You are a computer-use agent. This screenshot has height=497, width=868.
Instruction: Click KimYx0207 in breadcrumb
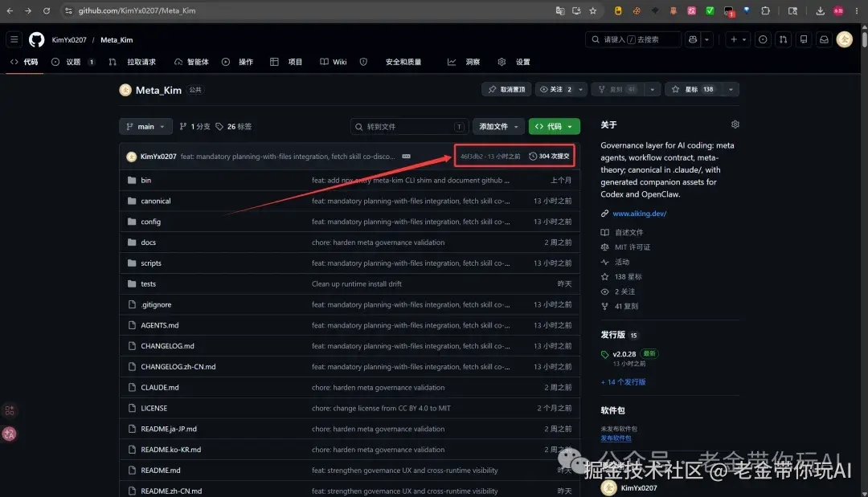tap(69, 40)
